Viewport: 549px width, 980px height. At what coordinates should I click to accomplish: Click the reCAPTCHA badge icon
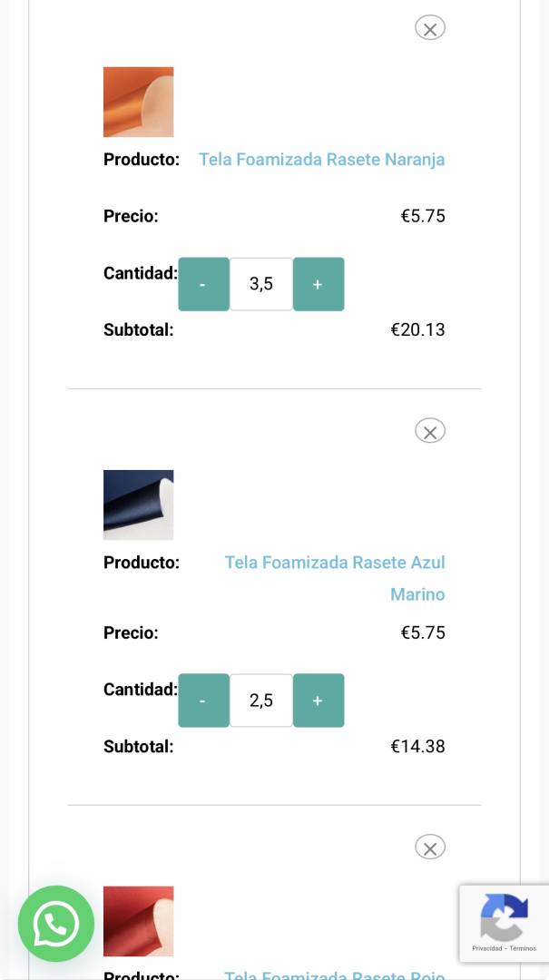coord(504,916)
